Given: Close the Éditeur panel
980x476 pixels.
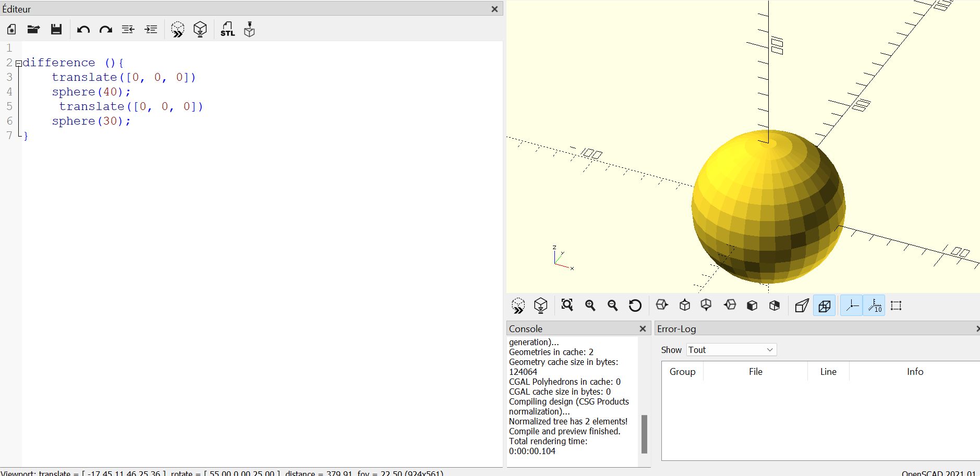Looking at the screenshot, I should pos(494,9).
